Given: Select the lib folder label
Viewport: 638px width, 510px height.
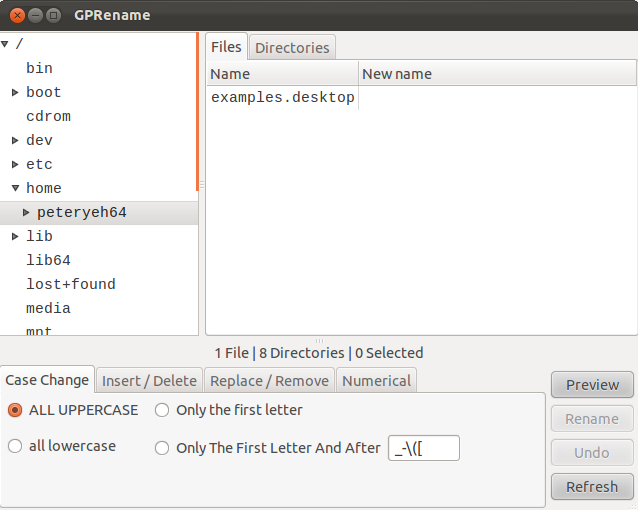Looking at the screenshot, I should tap(39, 236).
